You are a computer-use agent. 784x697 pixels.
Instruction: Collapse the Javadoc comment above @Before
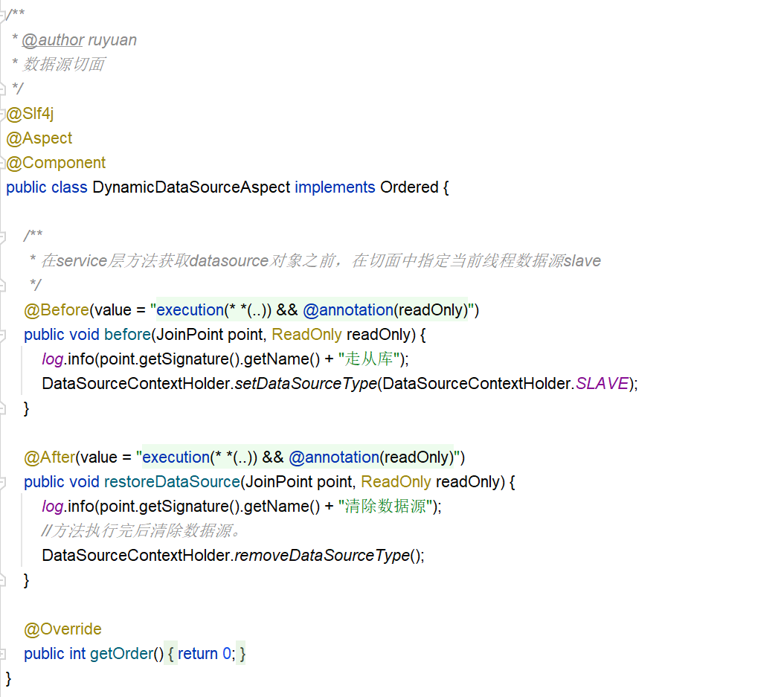tap(2, 236)
